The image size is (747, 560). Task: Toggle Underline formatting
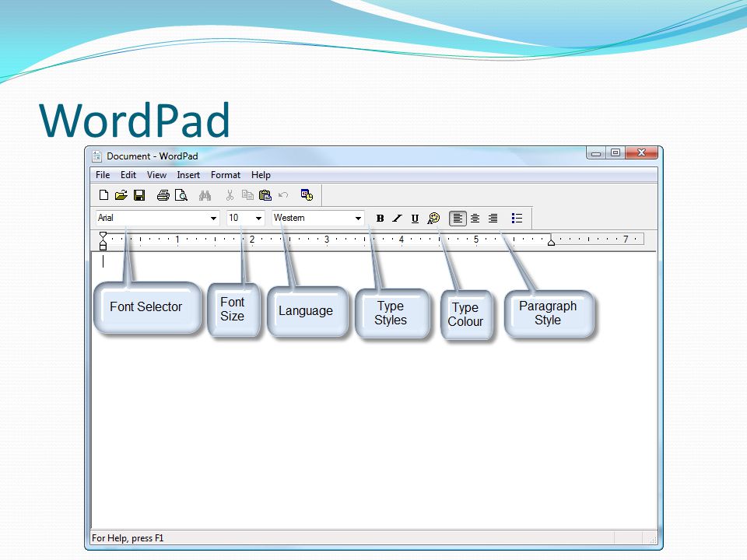click(415, 218)
